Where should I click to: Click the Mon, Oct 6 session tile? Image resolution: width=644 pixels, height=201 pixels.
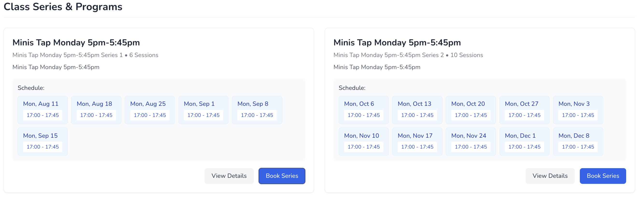pyautogui.click(x=363, y=110)
